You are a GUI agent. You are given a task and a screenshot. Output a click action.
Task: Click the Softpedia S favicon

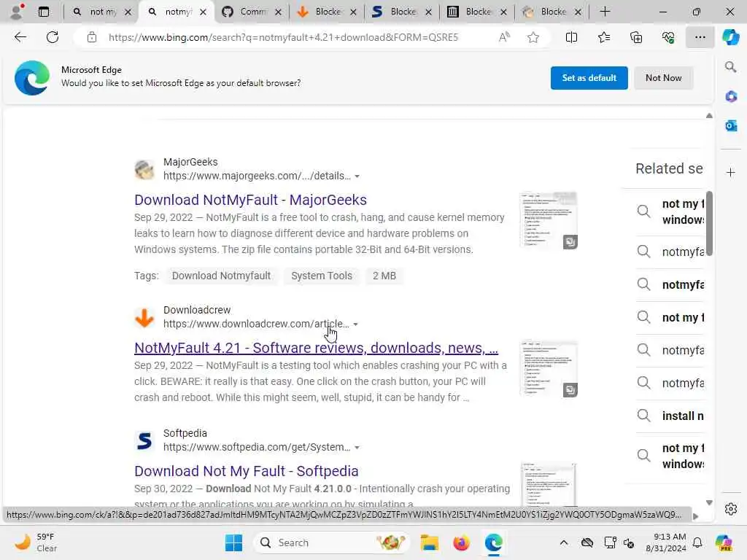pyautogui.click(x=144, y=440)
